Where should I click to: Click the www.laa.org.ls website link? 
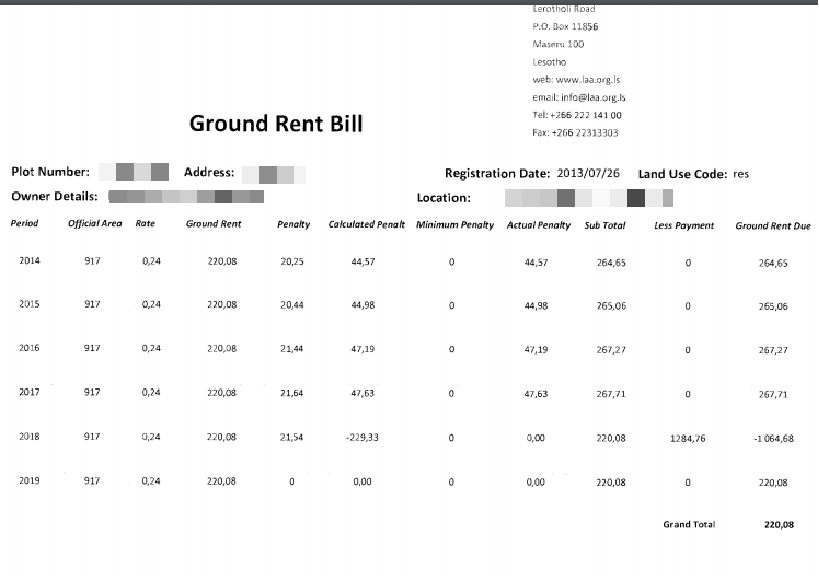(x=577, y=80)
